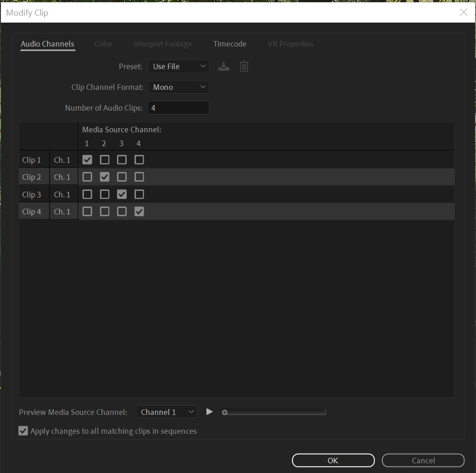Click the Number of Audio Clips field
476x473 pixels.
point(178,107)
